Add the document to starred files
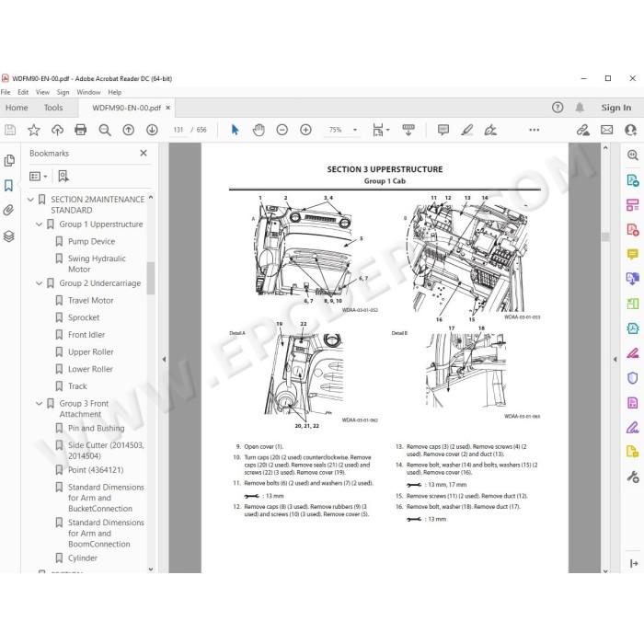This screenshot has width=644, height=644. (34, 131)
